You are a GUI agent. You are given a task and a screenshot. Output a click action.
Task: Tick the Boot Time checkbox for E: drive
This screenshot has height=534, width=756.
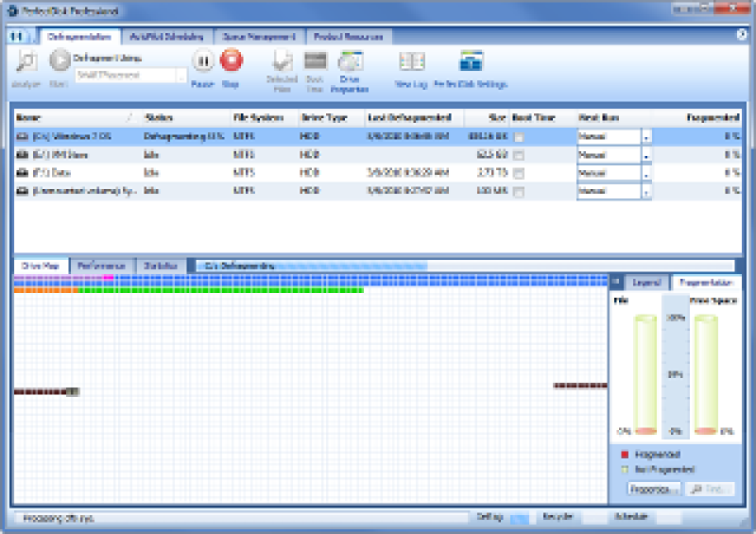[x=519, y=155]
